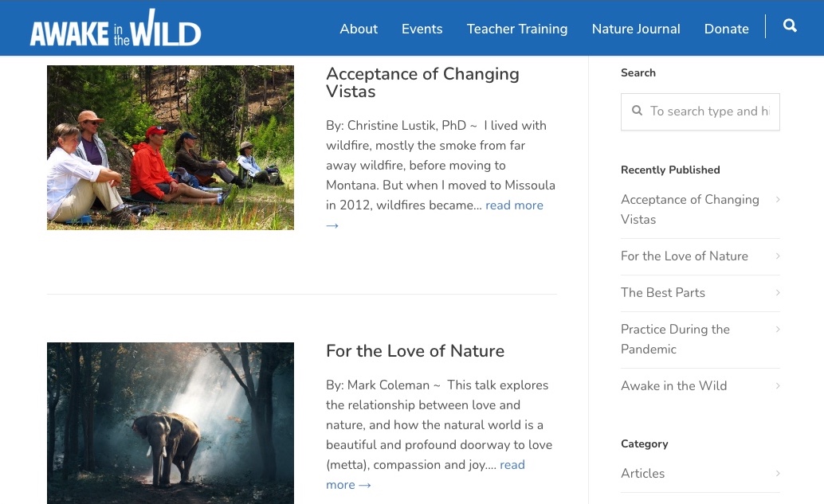This screenshot has height=504, width=824.
Task: Open For the Love of Nature article title
Action: click(415, 350)
